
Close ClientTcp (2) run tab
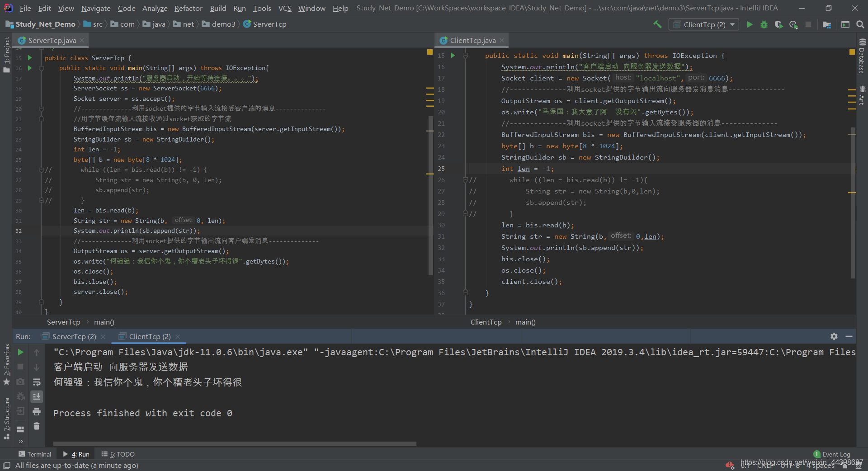click(178, 336)
